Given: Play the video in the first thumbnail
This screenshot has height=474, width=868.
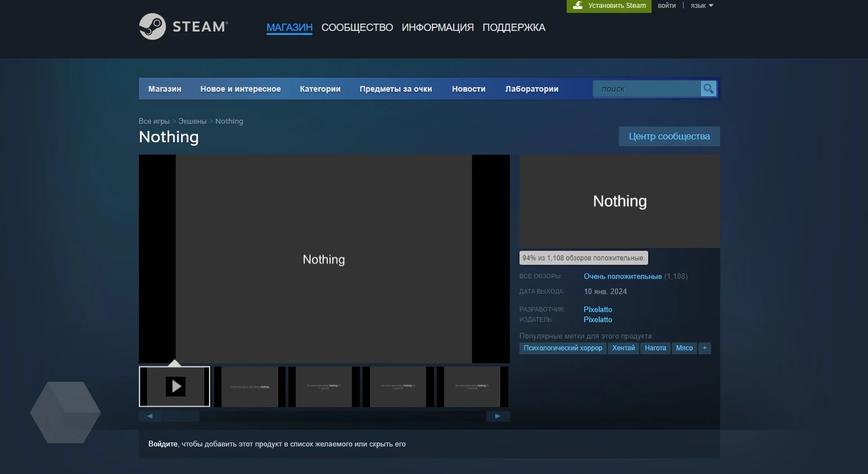Looking at the screenshot, I should 175,386.
